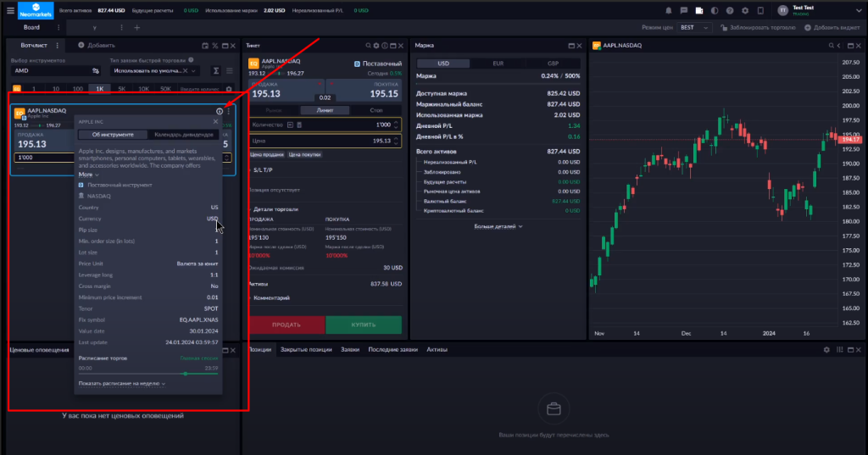Click the Цена продажи button

(267, 154)
